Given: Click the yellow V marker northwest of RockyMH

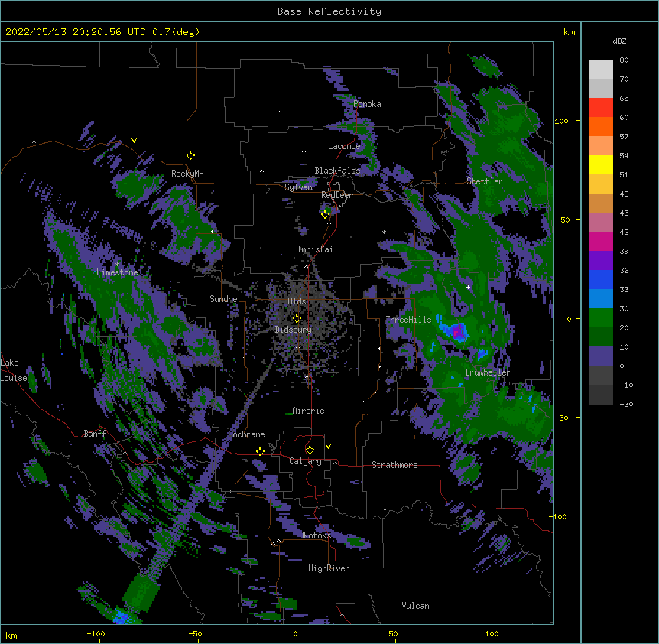Looking at the screenshot, I should [x=134, y=141].
